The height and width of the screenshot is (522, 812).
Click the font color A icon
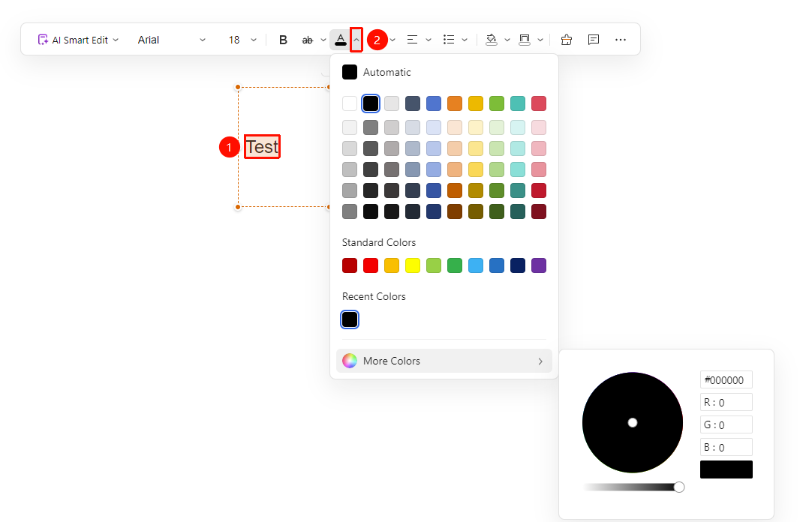coord(340,40)
